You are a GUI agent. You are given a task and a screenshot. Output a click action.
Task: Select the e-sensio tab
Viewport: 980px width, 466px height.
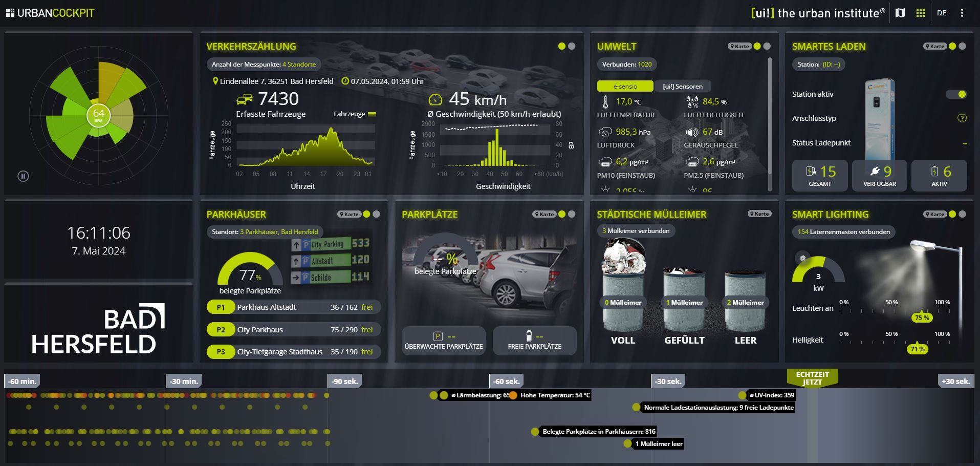coord(625,86)
